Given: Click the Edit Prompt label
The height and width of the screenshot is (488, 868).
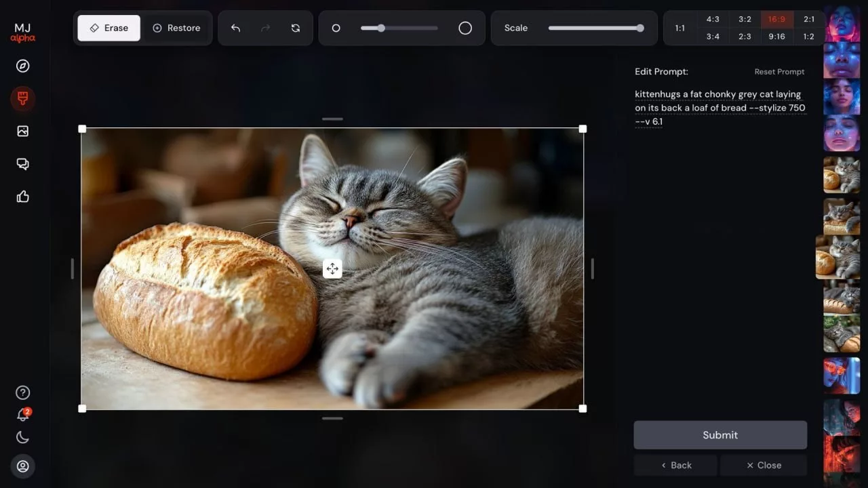Looking at the screenshot, I should click(661, 72).
